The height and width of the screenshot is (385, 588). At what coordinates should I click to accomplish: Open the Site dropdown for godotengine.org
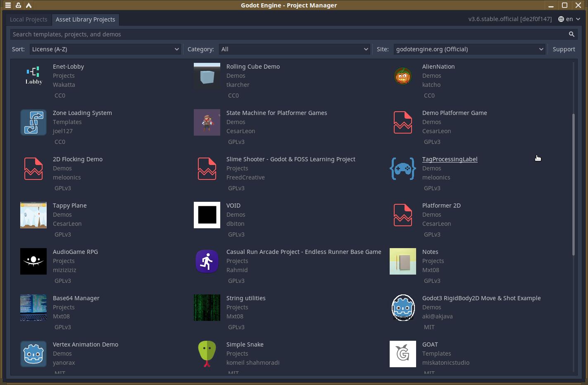469,49
